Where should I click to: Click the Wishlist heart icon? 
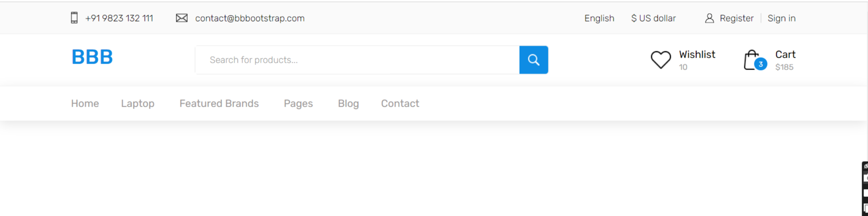pos(661,60)
